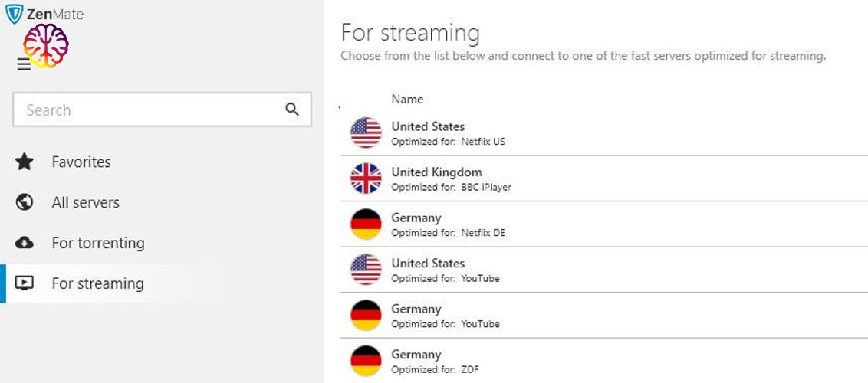
Task: Click Germany flag for YouTube server
Action: [x=366, y=315]
